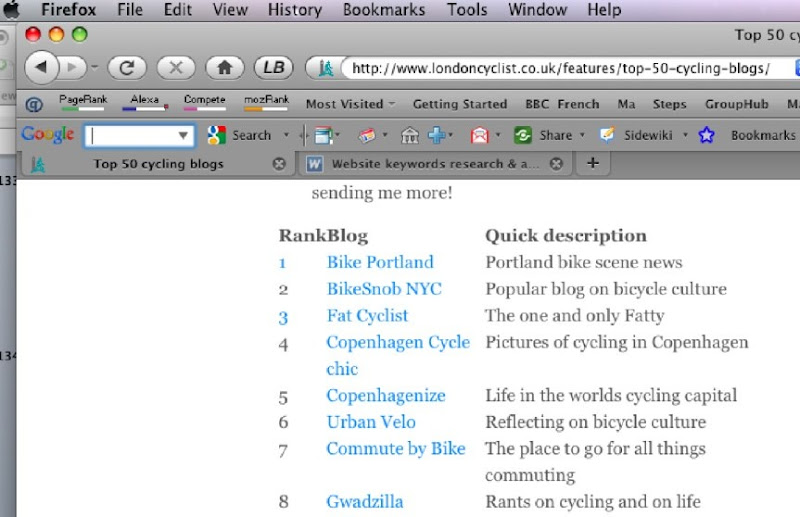Close the Top 50 cycling blogs tab
Screen dimensions: 800x517
[279, 164]
